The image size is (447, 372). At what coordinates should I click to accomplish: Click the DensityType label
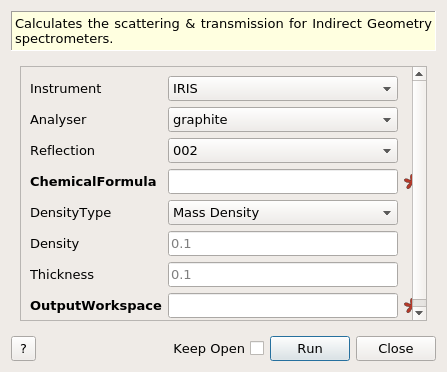point(71,213)
